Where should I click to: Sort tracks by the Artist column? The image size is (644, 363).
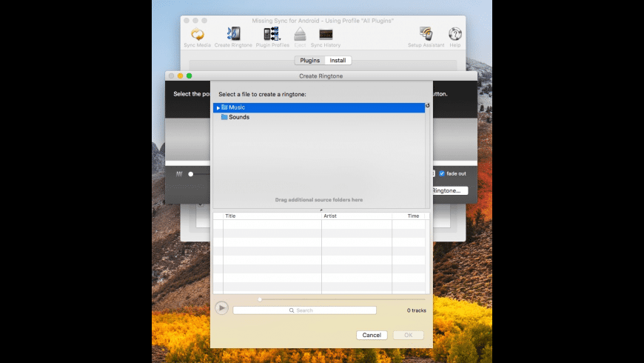click(x=357, y=216)
